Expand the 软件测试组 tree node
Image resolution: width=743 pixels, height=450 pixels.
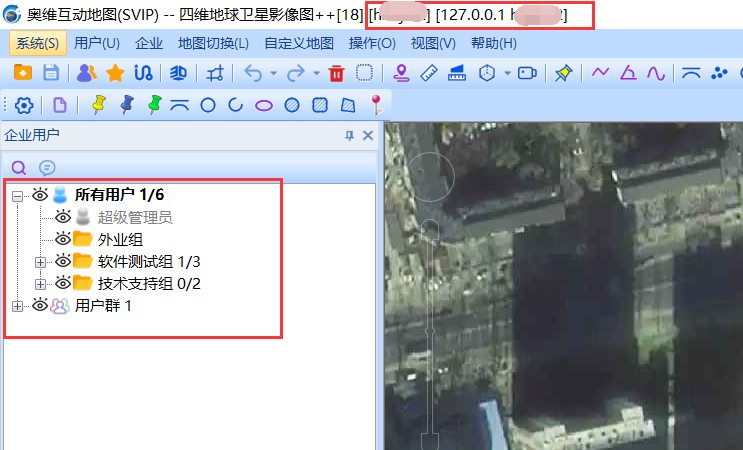point(40,262)
